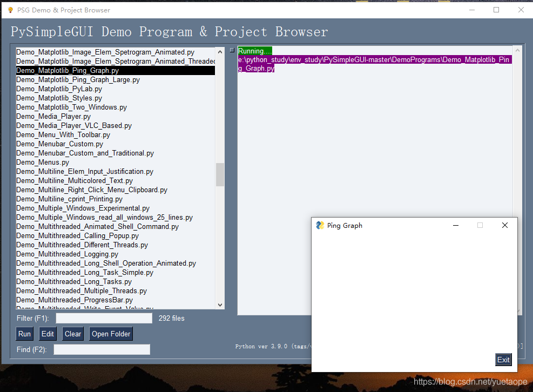Click the lightbulb icon in PSG title bar
The image size is (533, 392).
click(10, 10)
